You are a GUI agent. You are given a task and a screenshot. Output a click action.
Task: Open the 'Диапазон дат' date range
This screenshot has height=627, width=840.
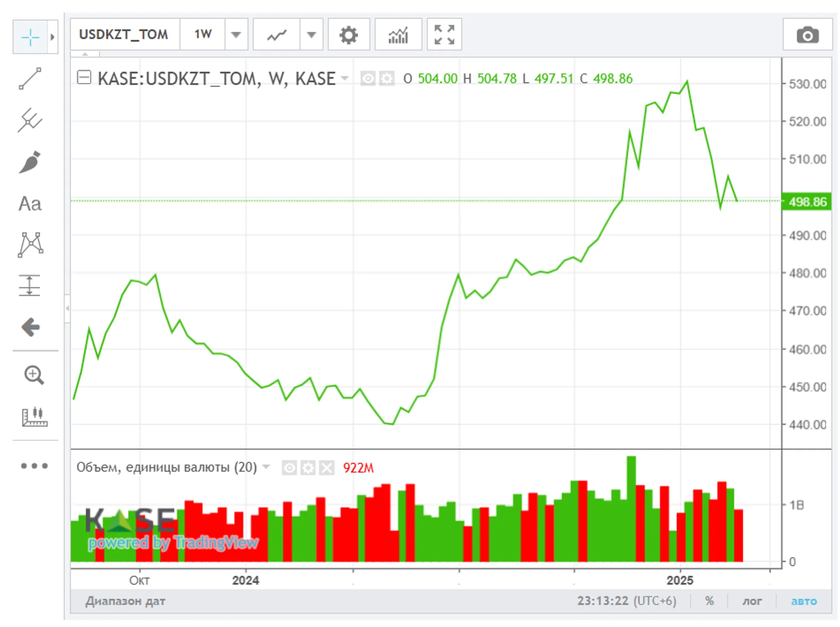125,601
